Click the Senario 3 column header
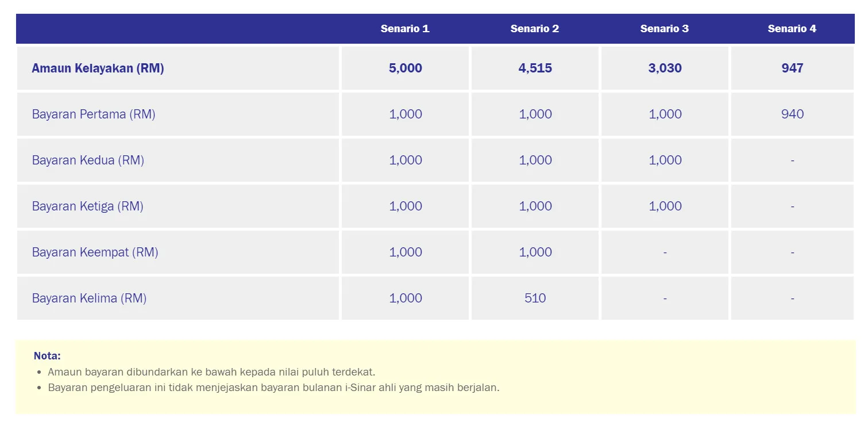 pyautogui.click(x=665, y=29)
